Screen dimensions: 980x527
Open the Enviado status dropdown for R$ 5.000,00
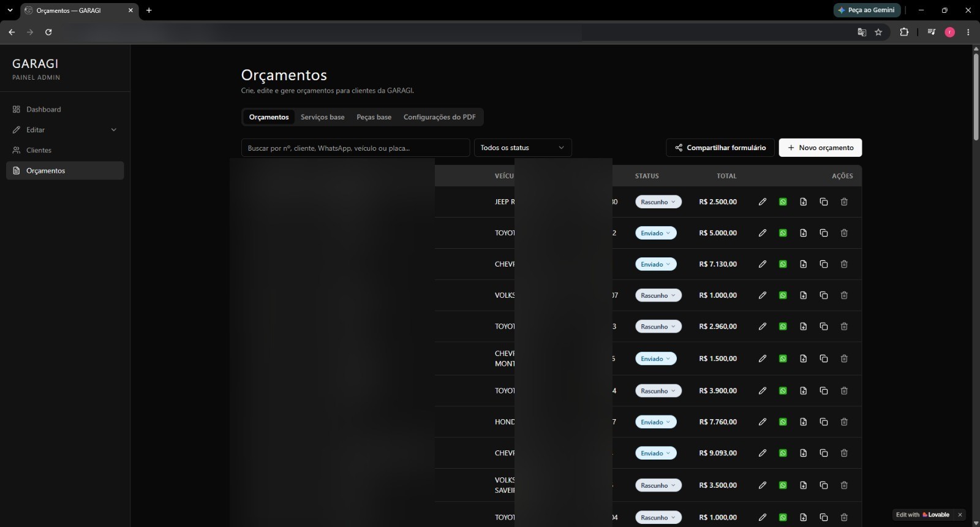click(x=656, y=233)
